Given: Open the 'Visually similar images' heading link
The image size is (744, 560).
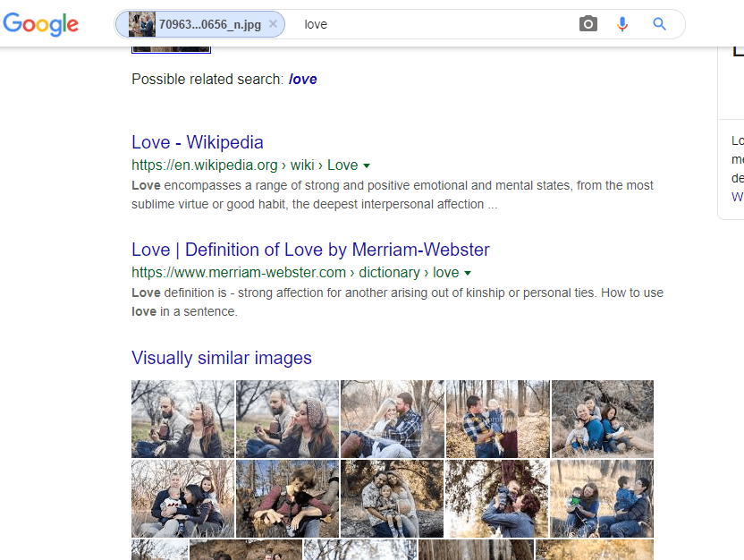Looking at the screenshot, I should click(x=221, y=358).
